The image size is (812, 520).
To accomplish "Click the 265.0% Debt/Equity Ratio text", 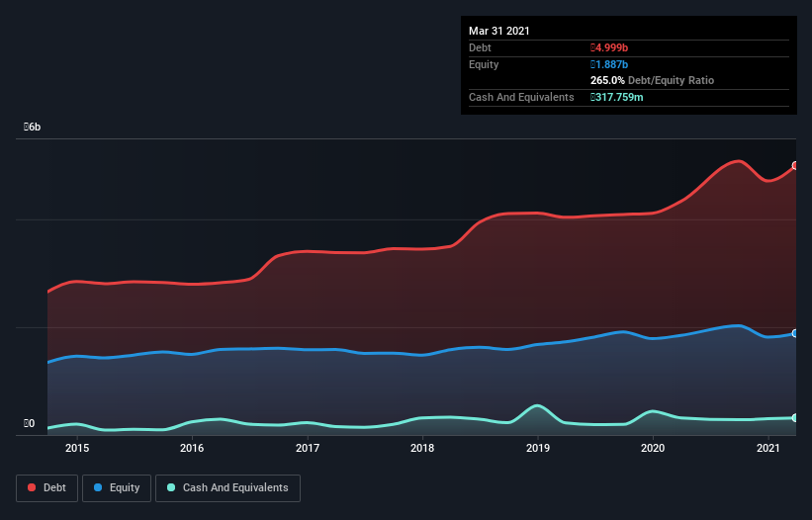I will [653, 80].
